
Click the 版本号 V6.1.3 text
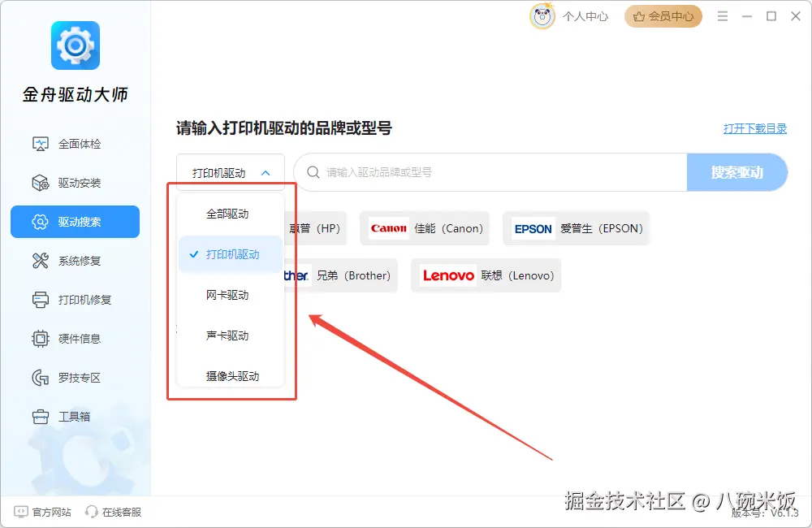tap(765, 513)
